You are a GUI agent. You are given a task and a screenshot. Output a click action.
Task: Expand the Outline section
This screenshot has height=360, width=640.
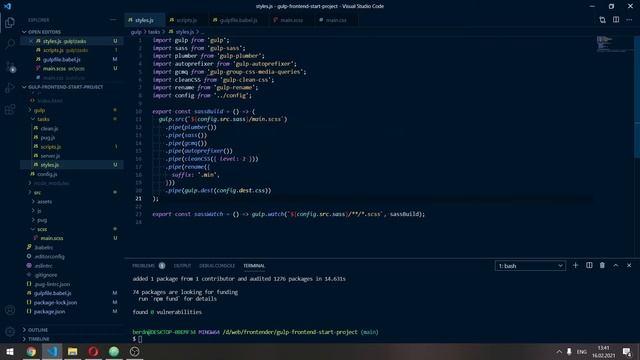pyautogui.click(x=38, y=330)
